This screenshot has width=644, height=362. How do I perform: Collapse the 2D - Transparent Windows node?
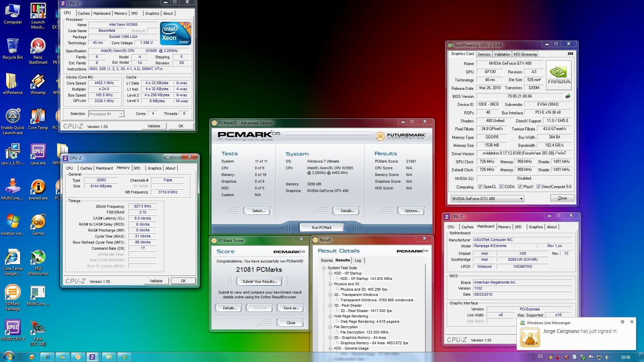pos(330,295)
